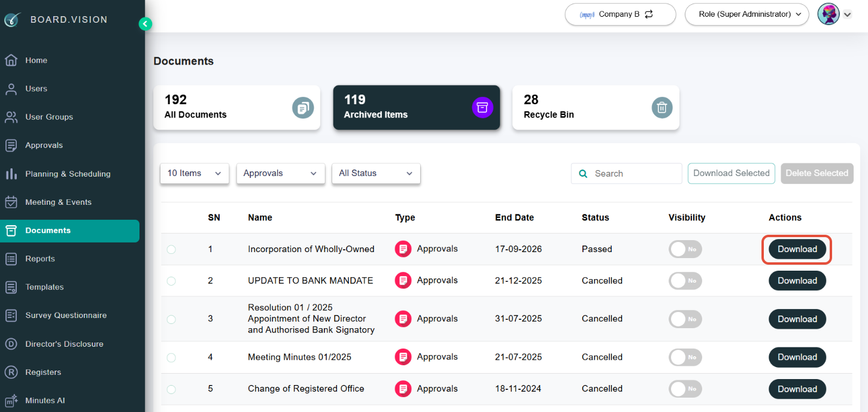This screenshot has height=412, width=868.
Task: Switch company via Company B button
Action: click(620, 14)
